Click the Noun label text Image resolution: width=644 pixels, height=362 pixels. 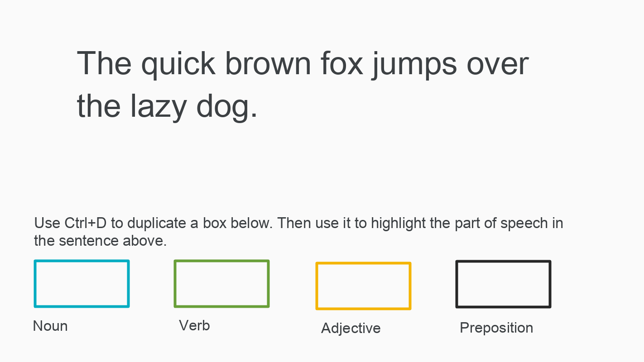pyautogui.click(x=50, y=326)
